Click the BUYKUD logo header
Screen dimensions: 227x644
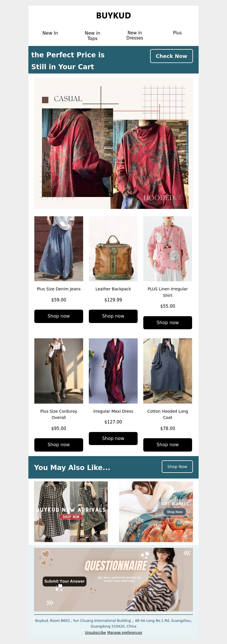113,16
